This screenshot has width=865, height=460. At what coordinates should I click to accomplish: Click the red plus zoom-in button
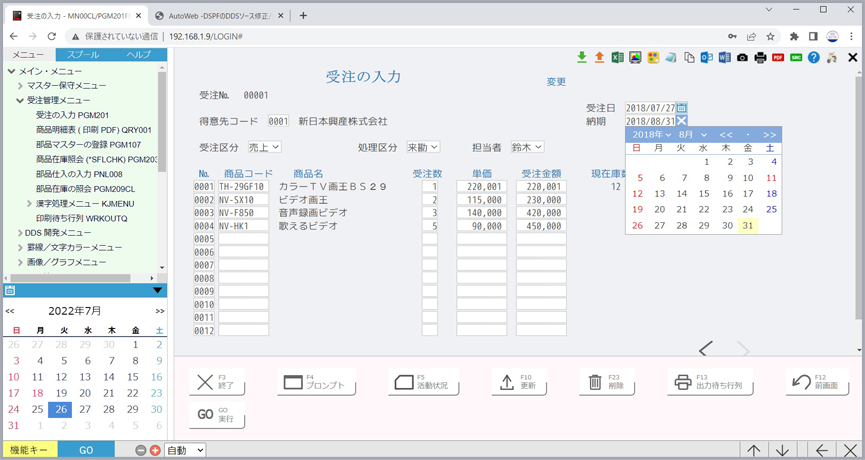[x=155, y=451]
